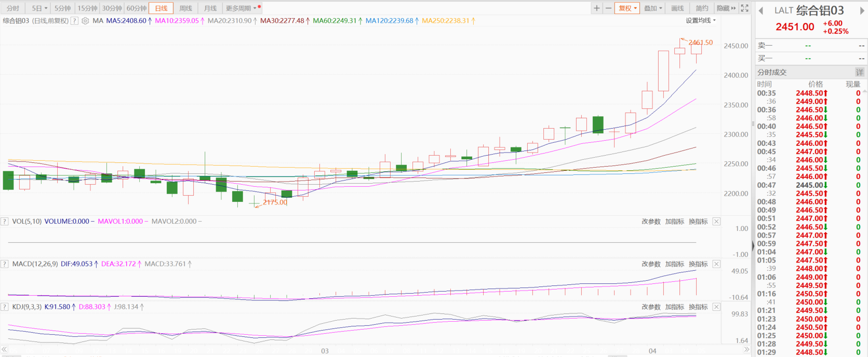Open MA settings gear icon
This screenshot has width=868, height=357.
85,21
